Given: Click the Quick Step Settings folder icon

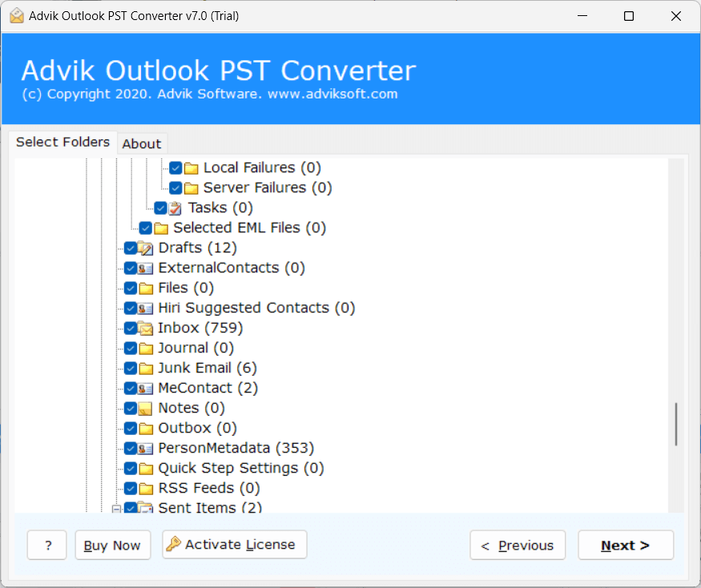Looking at the screenshot, I should [x=146, y=469].
